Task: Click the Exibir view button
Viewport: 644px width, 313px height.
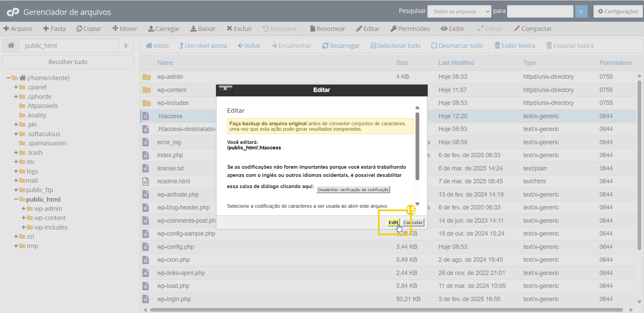Action: 452,29
